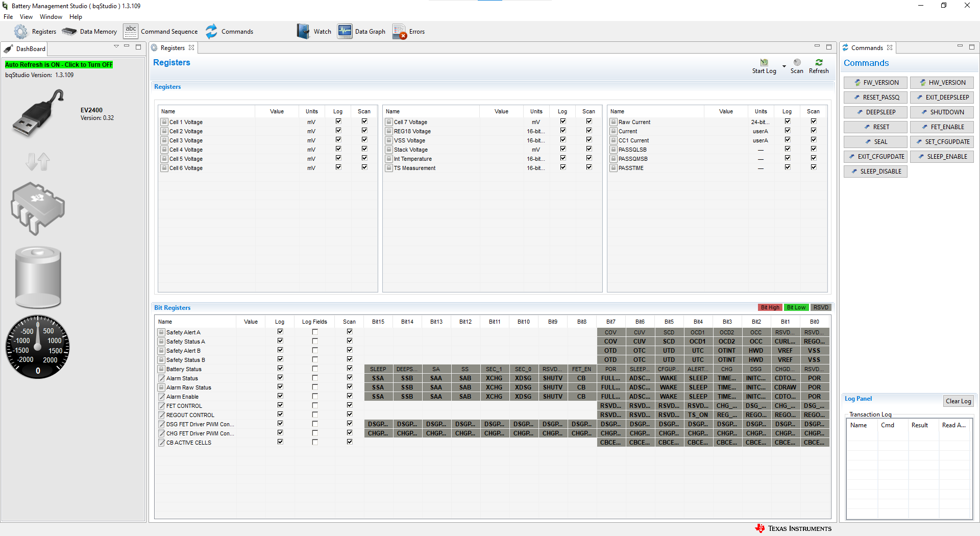Open the Start Log dropdown arrow
This screenshot has width=980, height=536.
(784, 66)
